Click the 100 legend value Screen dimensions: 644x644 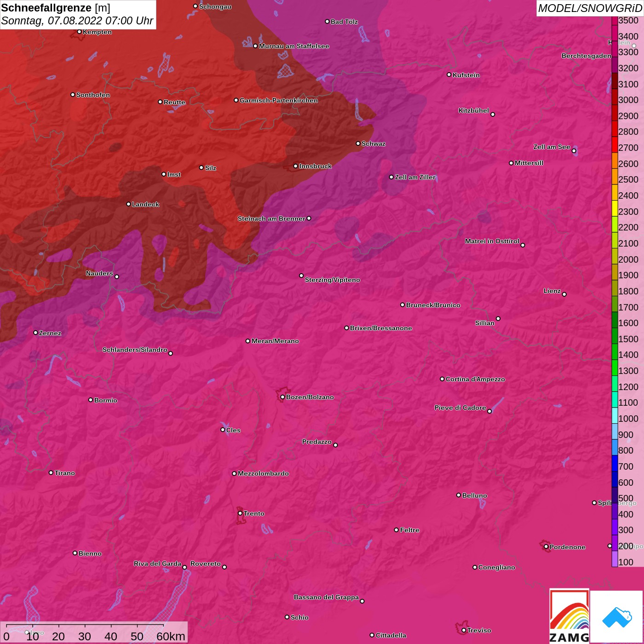tap(626, 562)
